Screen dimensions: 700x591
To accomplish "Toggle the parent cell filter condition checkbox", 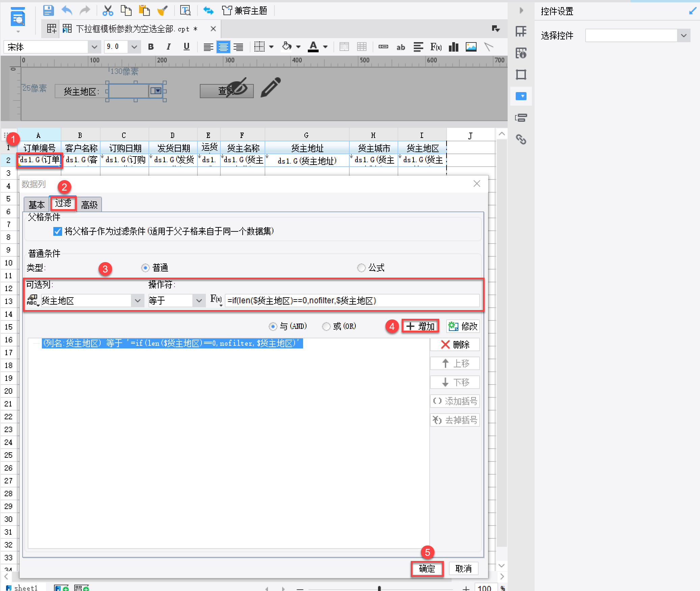I will (x=58, y=231).
